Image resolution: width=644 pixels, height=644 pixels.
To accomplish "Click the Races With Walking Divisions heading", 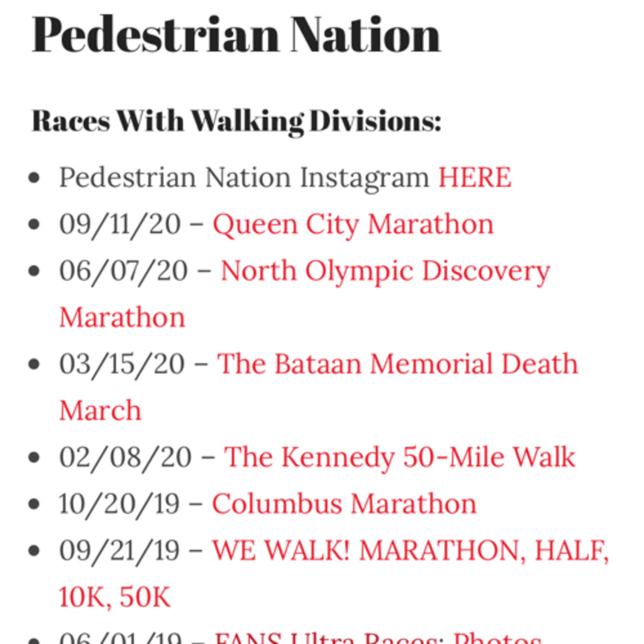I will coord(236,121).
